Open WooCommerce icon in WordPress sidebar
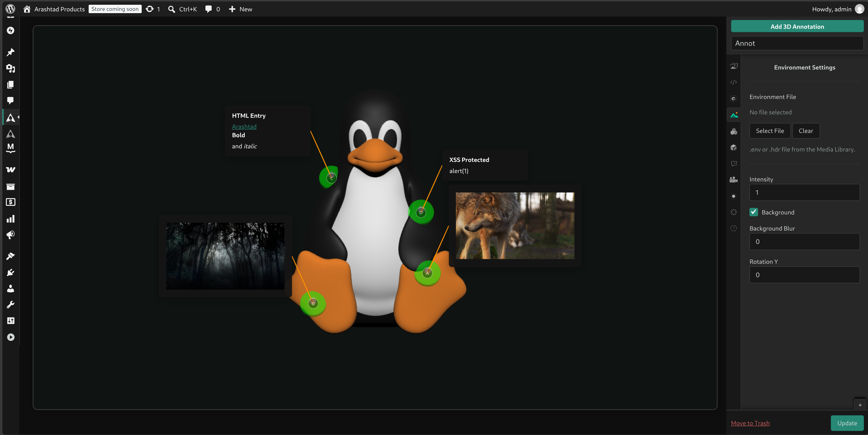The image size is (868, 435). click(10, 169)
